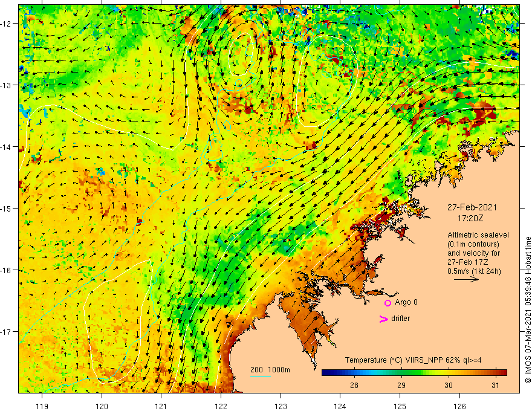Click the longitude 119 axis label

tap(42, 406)
